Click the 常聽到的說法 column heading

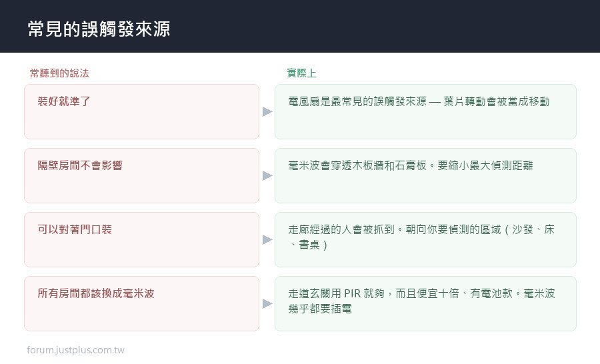point(59,73)
